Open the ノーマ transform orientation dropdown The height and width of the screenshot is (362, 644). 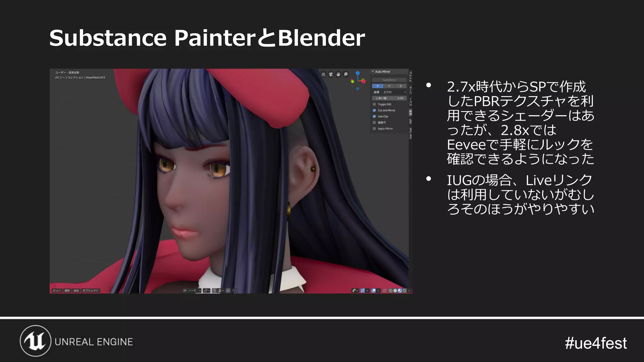[x=192, y=291]
